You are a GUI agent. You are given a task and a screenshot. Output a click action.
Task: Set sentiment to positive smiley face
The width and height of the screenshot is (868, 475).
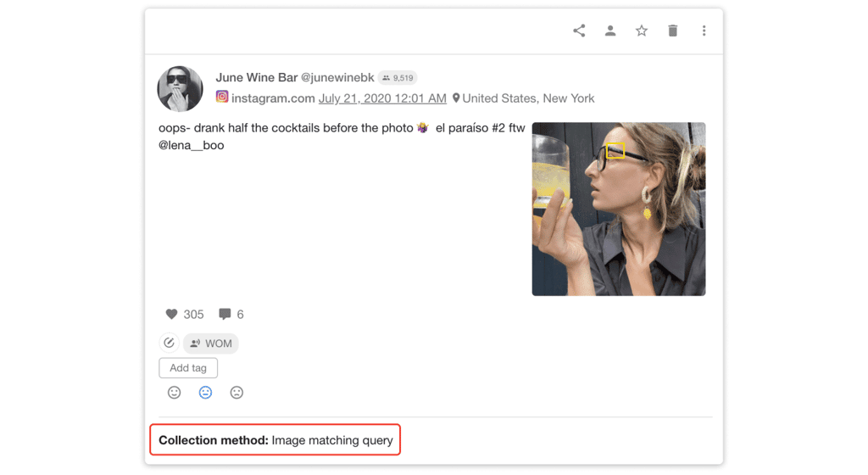point(175,393)
